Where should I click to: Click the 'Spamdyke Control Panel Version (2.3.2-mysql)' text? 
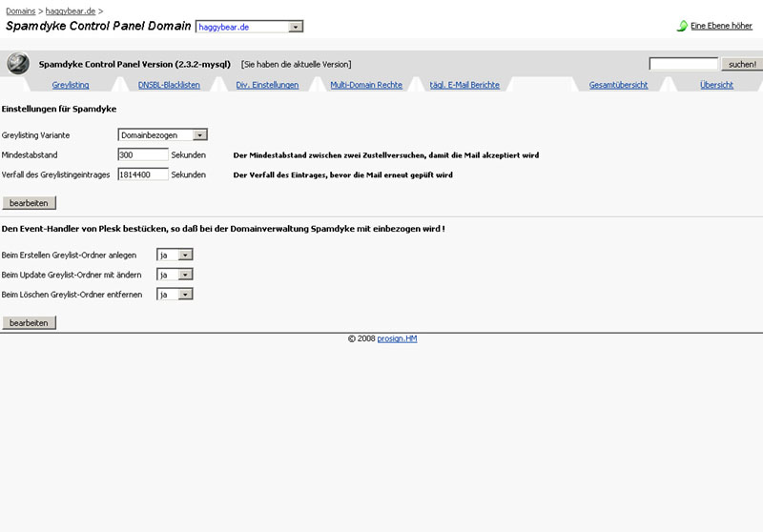tap(134, 64)
